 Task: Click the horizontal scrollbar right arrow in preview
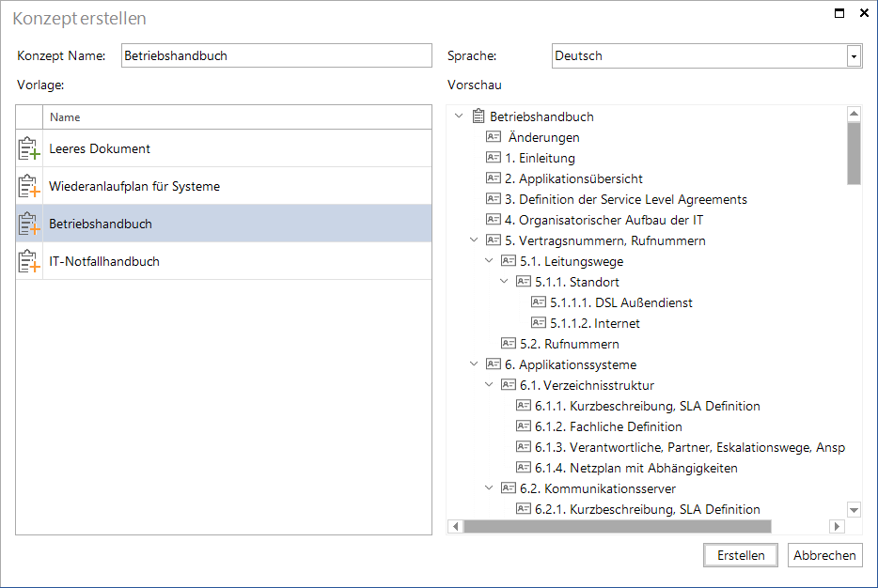point(838,526)
